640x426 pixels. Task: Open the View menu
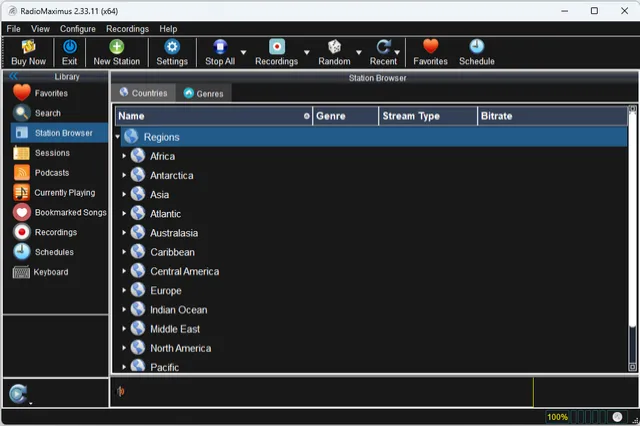coord(40,29)
